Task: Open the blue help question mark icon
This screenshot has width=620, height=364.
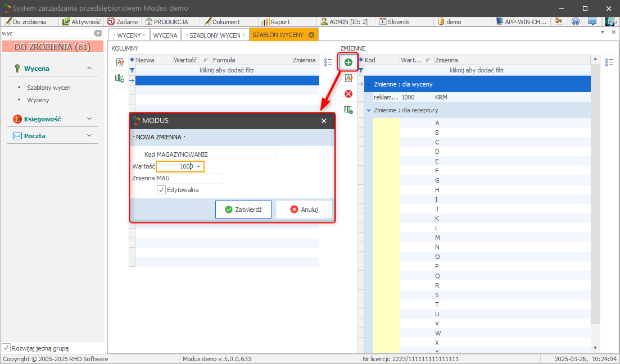Action: tap(576, 22)
